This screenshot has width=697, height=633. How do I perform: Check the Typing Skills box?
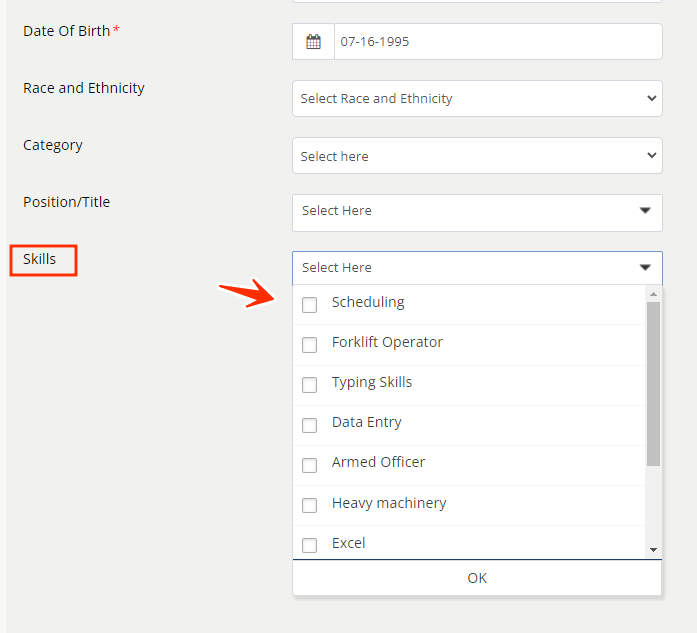(x=310, y=384)
